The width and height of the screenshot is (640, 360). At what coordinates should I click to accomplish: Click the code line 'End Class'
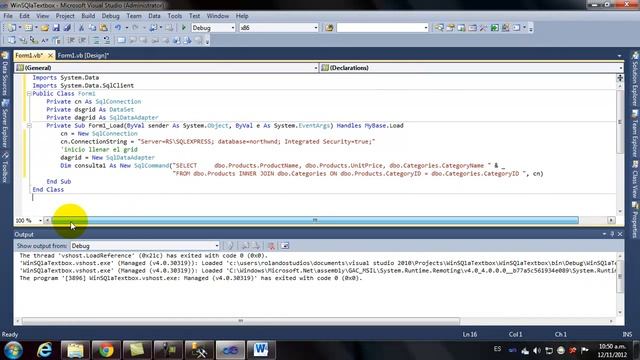click(x=48, y=189)
